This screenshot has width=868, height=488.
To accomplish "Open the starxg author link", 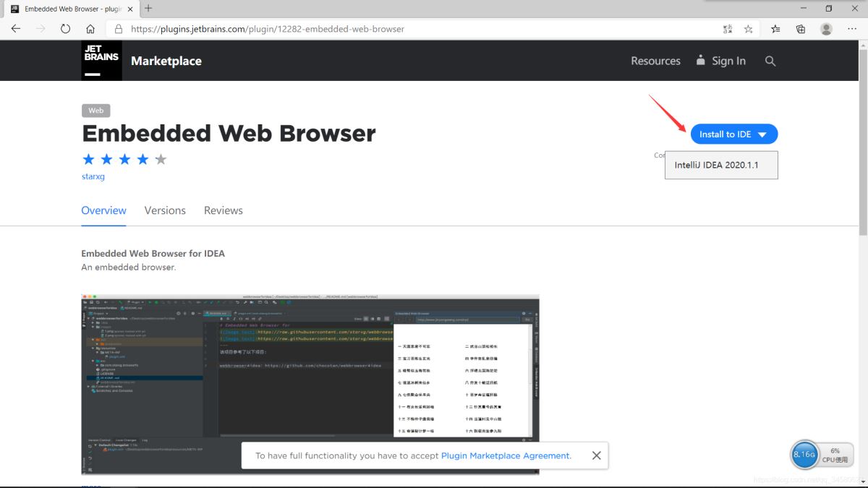I will coord(93,176).
